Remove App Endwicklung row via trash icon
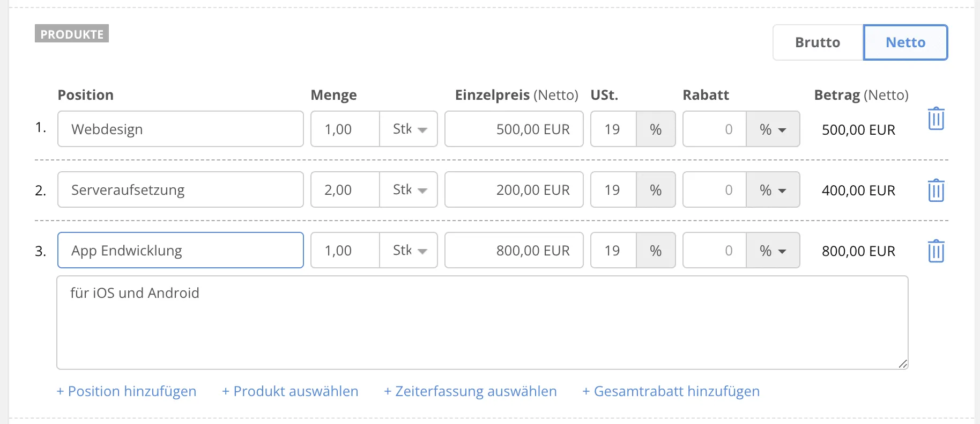Screen dimensions: 980x424 936,251
